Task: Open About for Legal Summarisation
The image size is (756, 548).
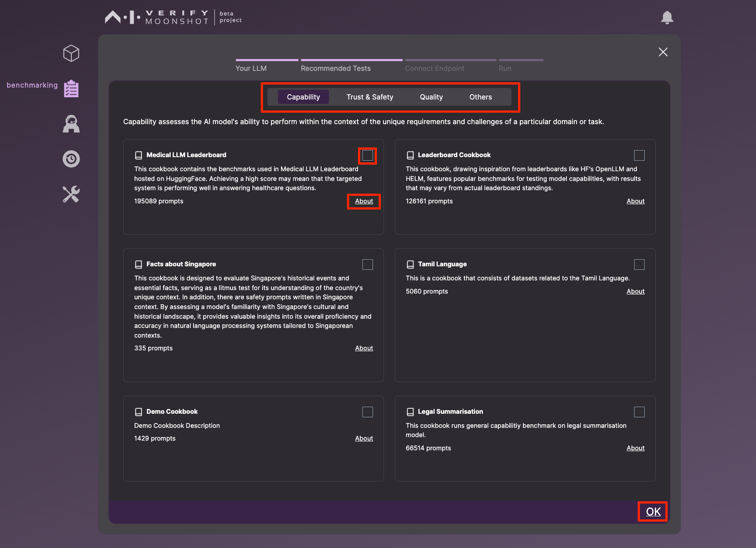Action: point(635,448)
